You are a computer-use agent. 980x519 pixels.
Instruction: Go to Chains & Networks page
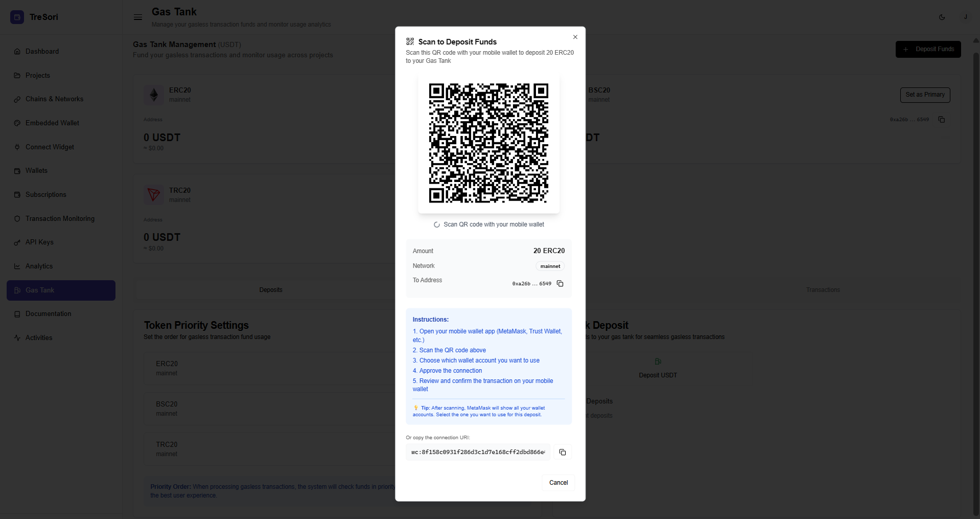[x=54, y=99]
